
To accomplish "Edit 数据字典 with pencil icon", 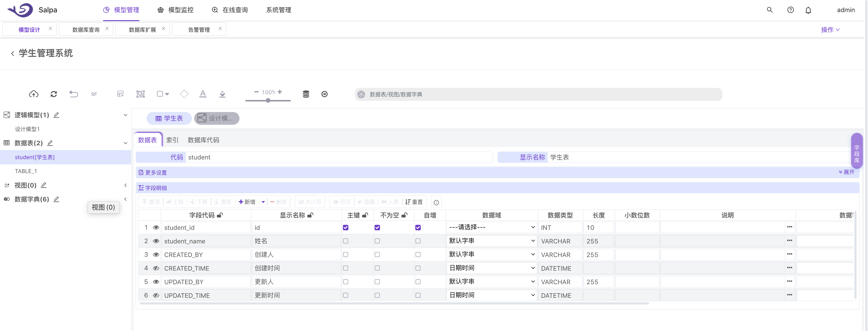I will pyautogui.click(x=57, y=199).
